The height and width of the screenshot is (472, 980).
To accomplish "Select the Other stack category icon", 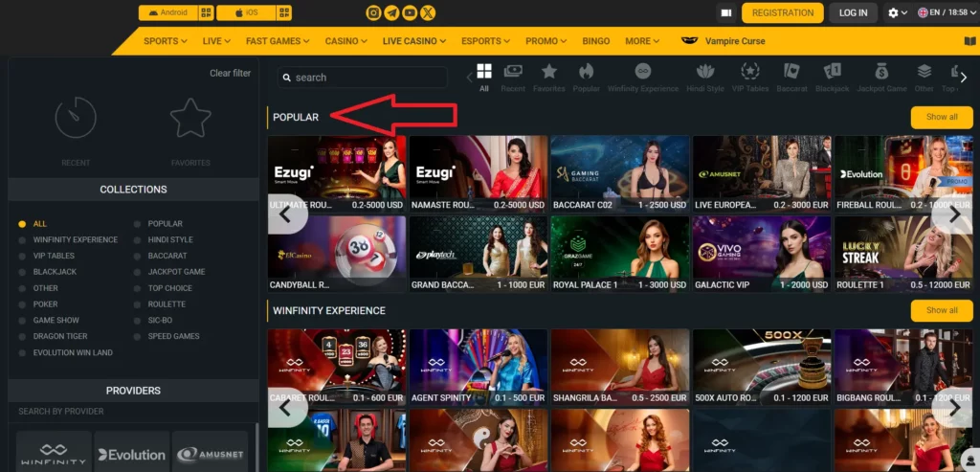I will [924, 77].
